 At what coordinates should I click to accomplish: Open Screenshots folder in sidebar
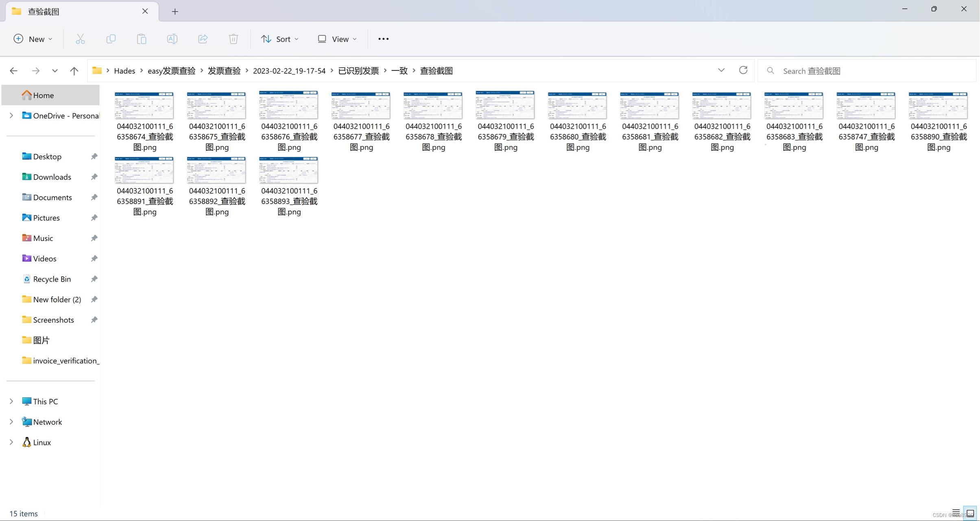[x=53, y=320]
